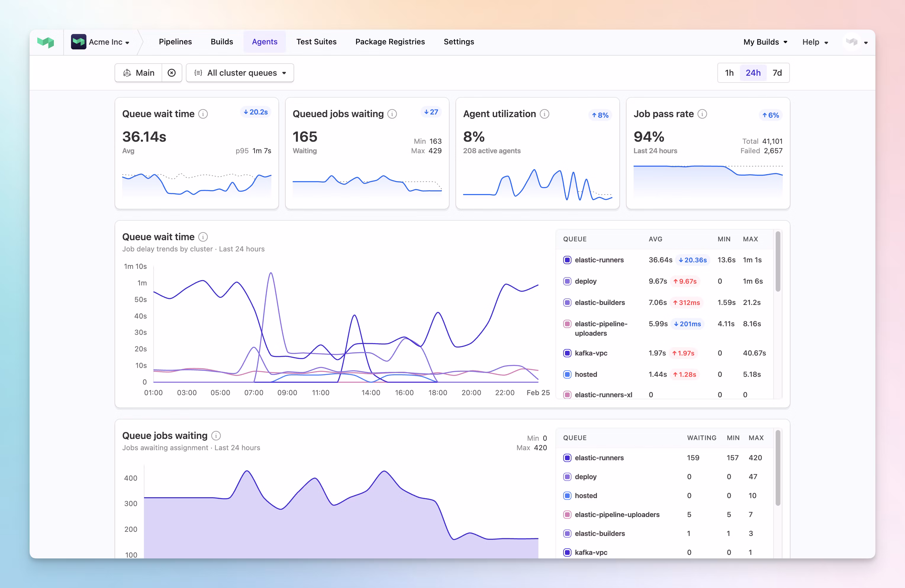The image size is (905, 588).
Task: Click the Queued jobs waiting info icon
Action: (x=392, y=114)
